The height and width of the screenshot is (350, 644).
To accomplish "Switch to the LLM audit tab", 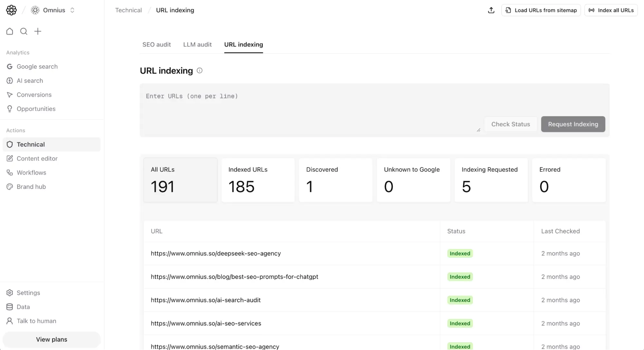I will (x=197, y=45).
